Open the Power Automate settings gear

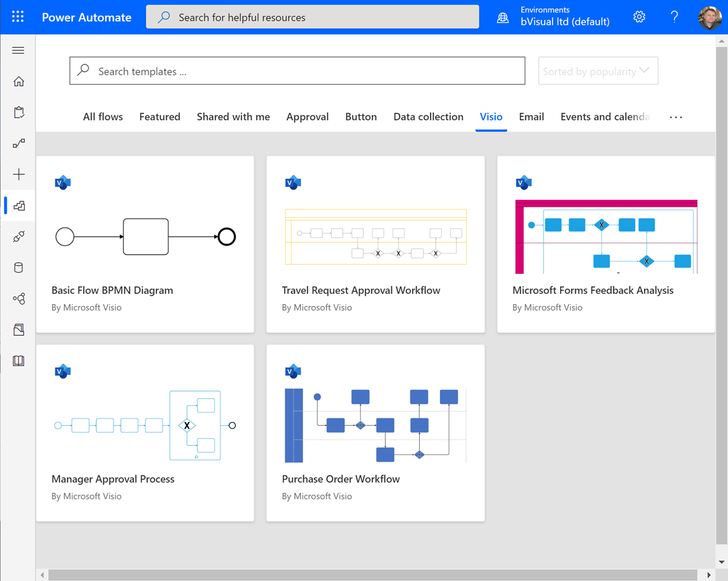639,16
